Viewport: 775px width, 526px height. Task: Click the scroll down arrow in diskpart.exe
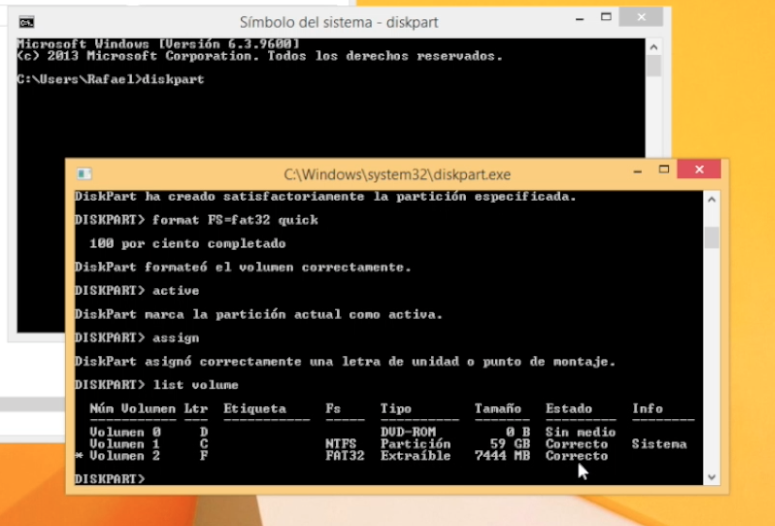click(711, 478)
